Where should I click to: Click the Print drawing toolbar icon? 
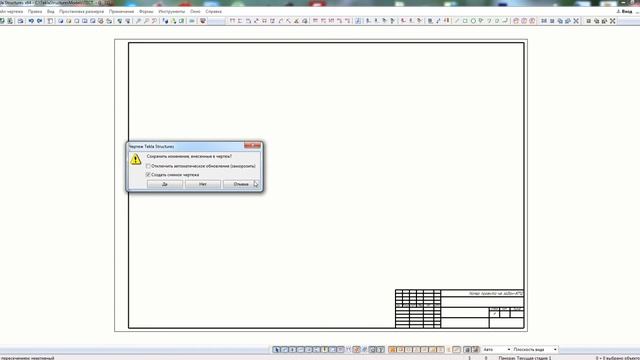pyautogui.click(x=20, y=21)
